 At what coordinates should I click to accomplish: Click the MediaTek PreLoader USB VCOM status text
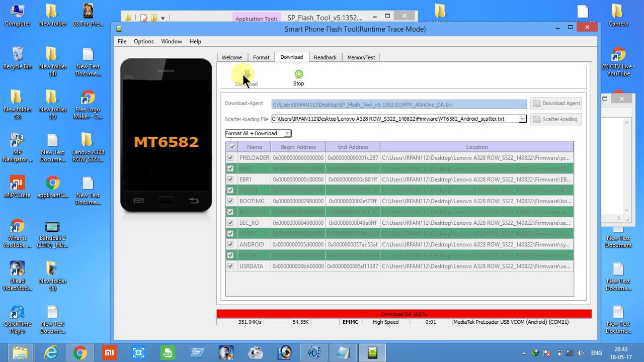511,322
